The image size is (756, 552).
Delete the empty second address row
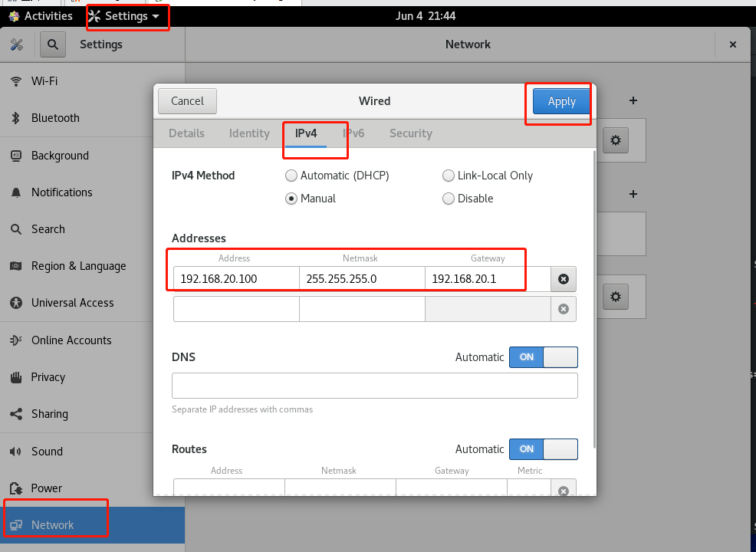563,309
